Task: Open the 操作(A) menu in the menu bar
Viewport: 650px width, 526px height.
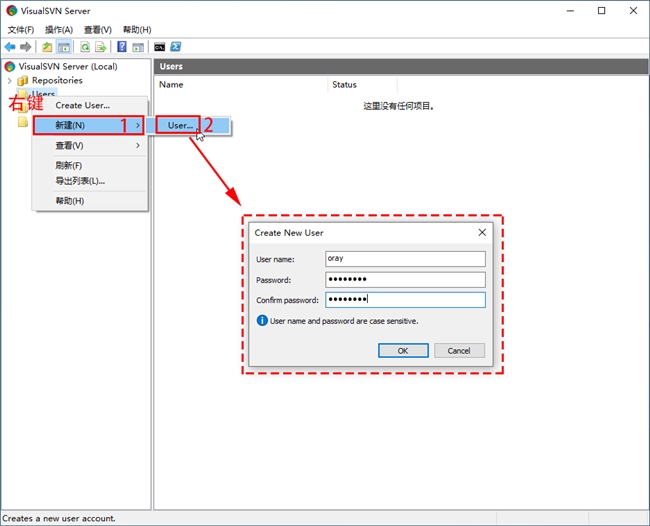Action: click(59, 30)
